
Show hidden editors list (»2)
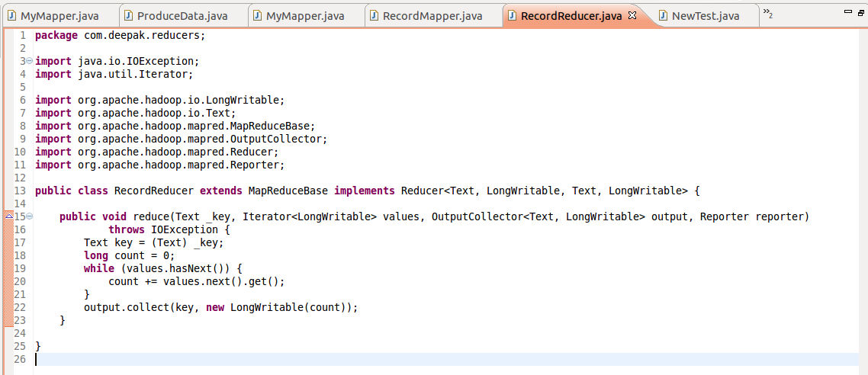[768, 13]
